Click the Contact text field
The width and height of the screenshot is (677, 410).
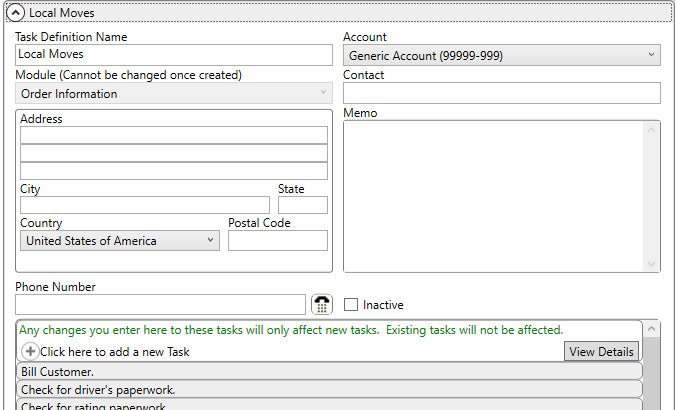(501, 93)
